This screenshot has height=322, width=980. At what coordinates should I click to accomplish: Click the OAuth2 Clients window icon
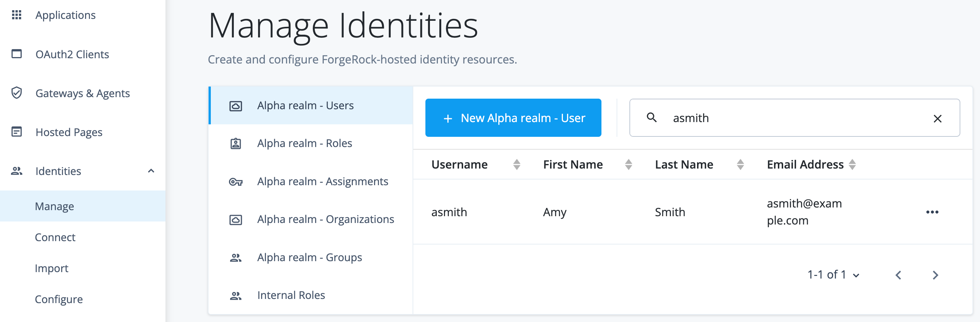(x=16, y=54)
